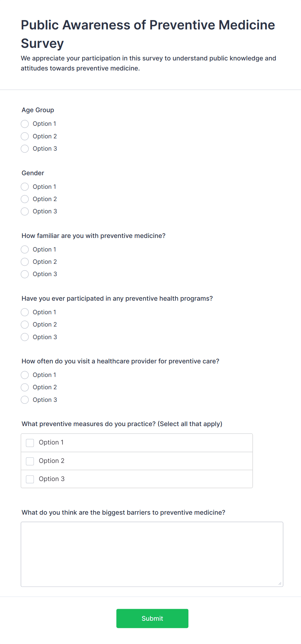Choose Option 2 for preventive health programs participation
301x644 pixels.
tap(25, 325)
